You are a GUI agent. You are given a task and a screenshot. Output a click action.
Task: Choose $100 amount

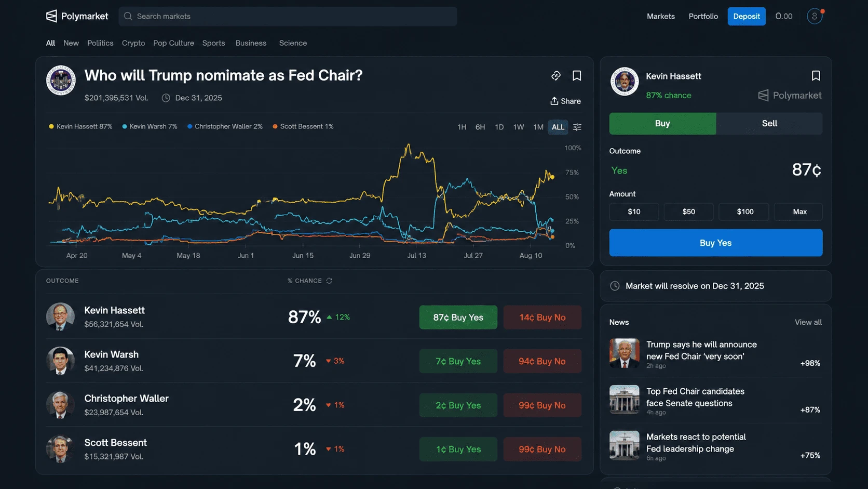pyautogui.click(x=745, y=212)
